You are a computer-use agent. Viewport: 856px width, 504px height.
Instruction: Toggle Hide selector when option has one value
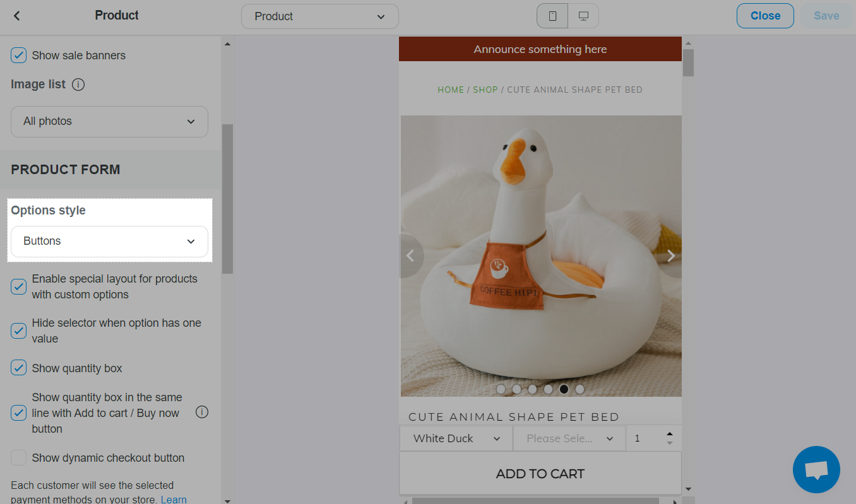pyautogui.click(x=19, y=331)
